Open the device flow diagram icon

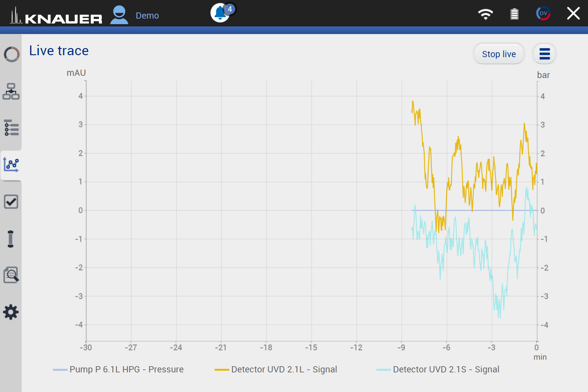coord(11,91)
